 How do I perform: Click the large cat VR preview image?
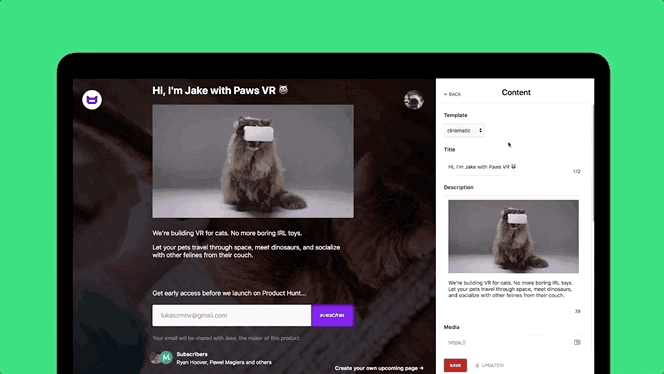click(253, 161)
